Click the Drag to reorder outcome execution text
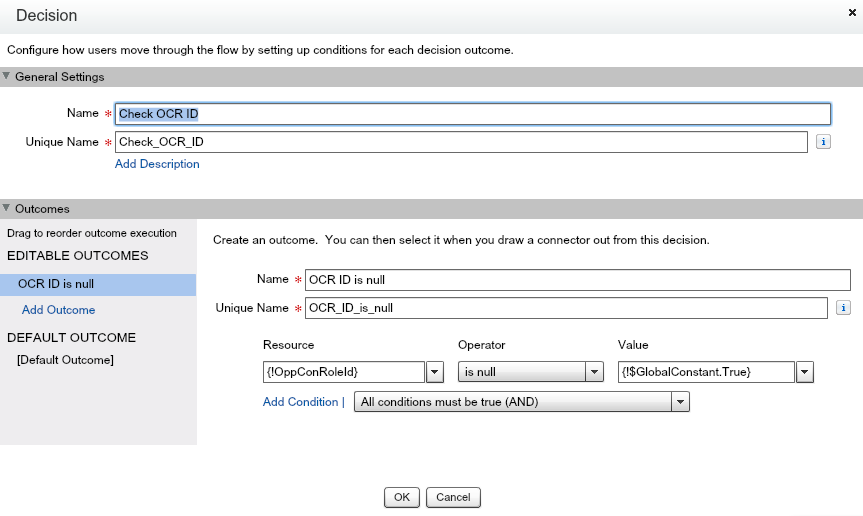The image size is (863, 516). (x=92, y=233)
